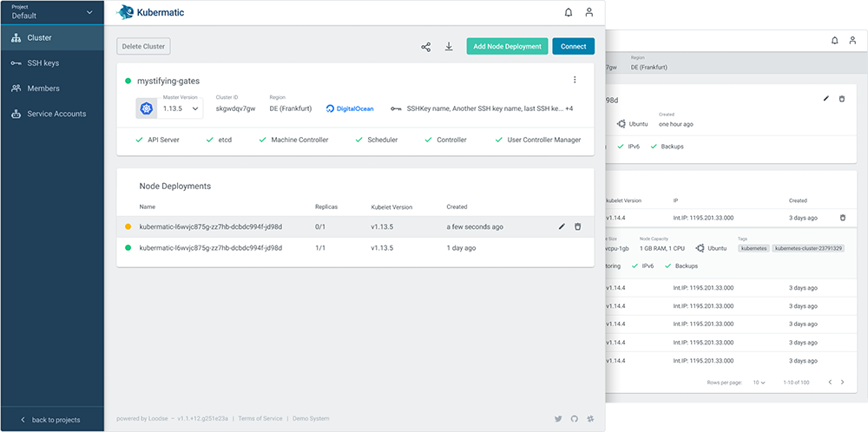
Task: Click the Replicas column header
Action: coord(326,206)
